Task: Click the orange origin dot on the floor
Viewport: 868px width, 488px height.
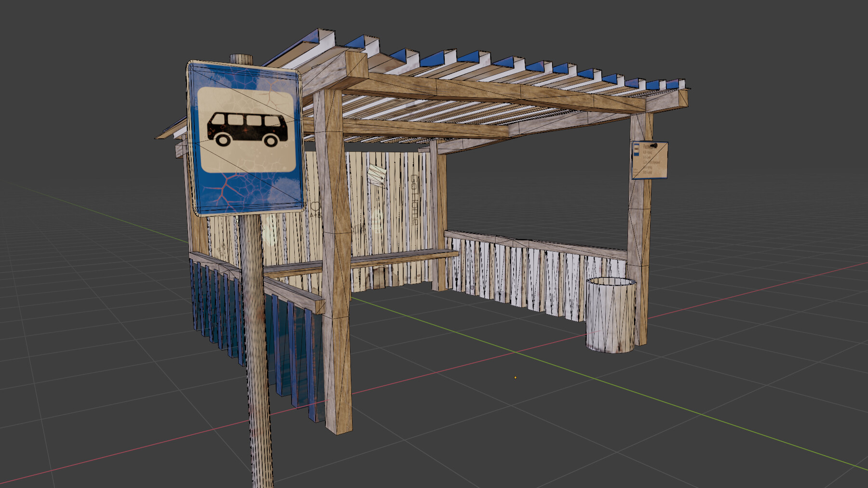Action: 515,378
